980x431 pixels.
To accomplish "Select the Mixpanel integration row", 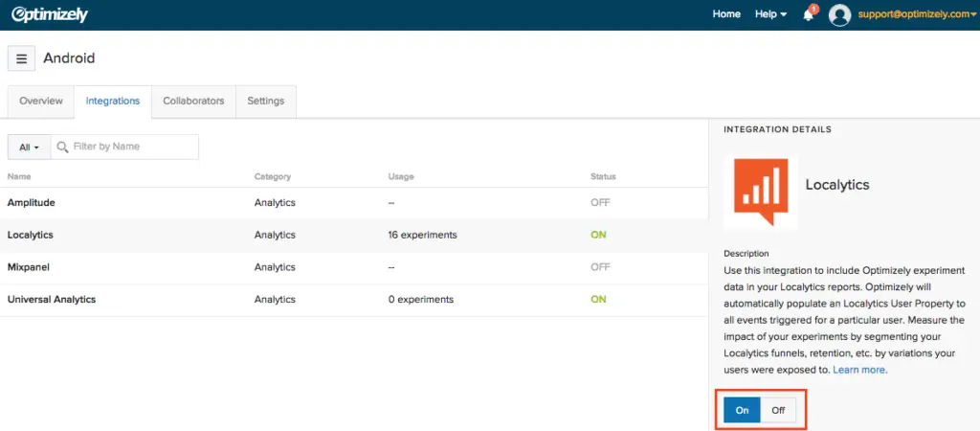I will coord(29,267).
